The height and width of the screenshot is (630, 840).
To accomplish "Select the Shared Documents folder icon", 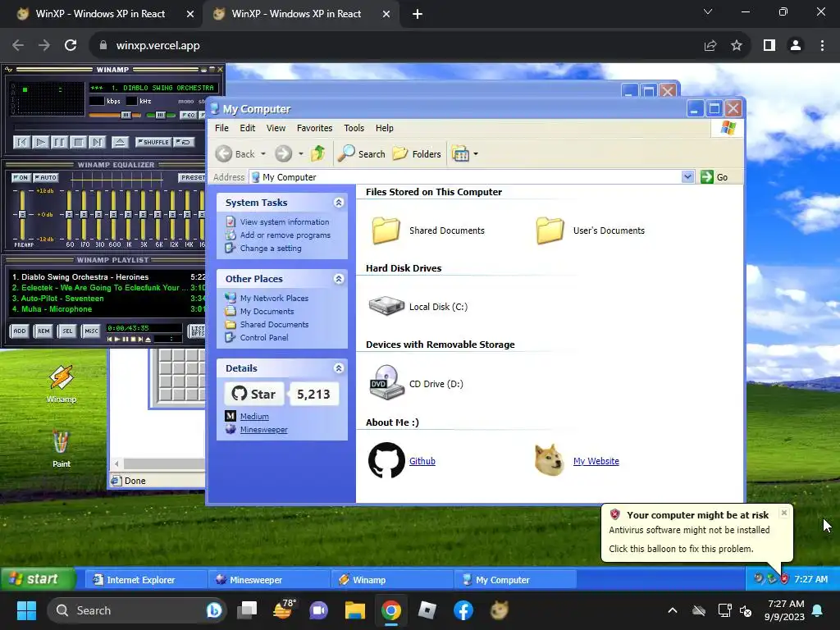I will click(386, 231).
